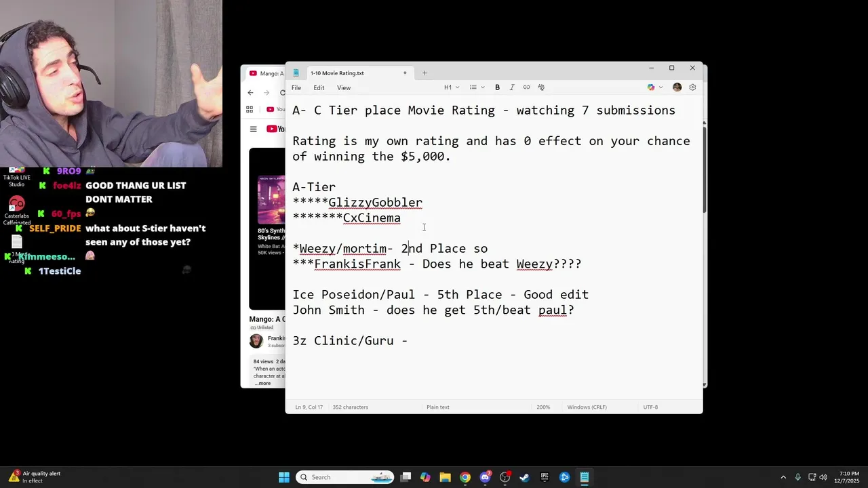Open the YouTube hamburger guide menu
Viewport: 868px width, 488px height.
click(253, 129)
